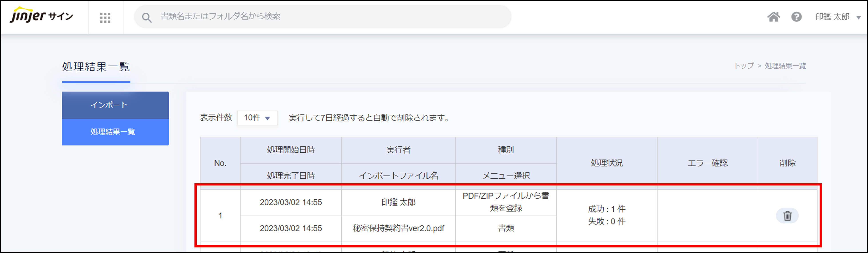Click the 処理状況 column header

606,163
